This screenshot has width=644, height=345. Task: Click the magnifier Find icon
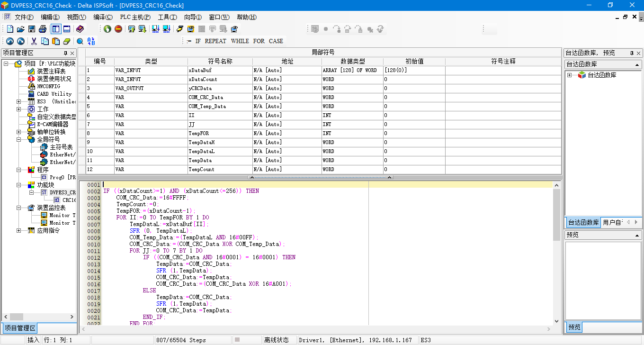(80, 41)
